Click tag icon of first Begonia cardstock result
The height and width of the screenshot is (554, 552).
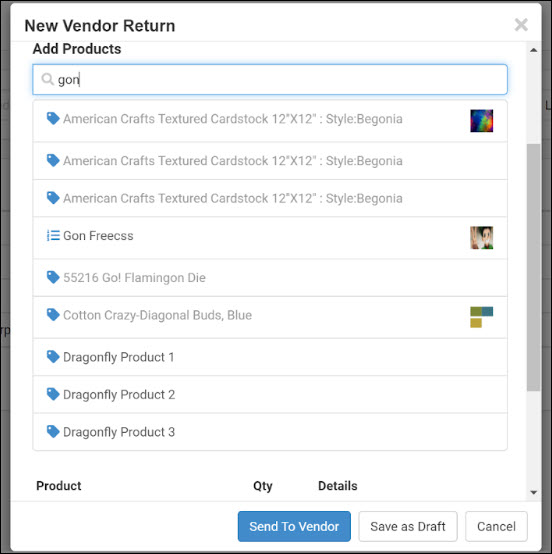click(53, 118)
